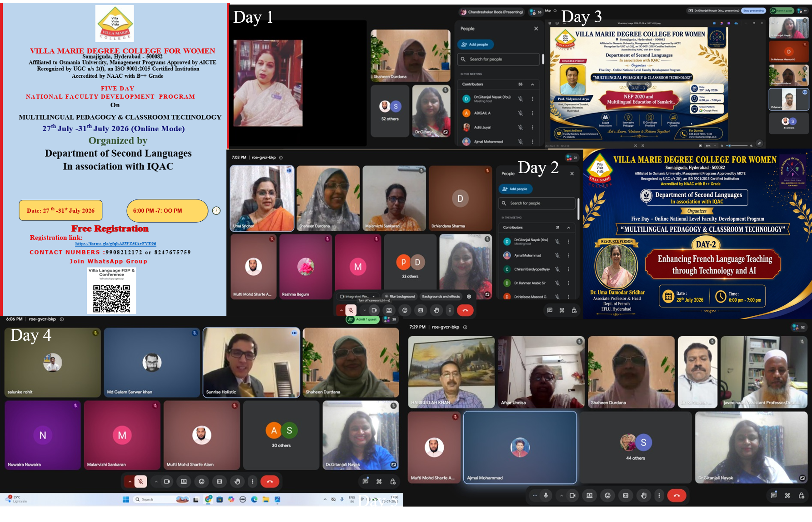
Task: Open activities in the 6:06 PM meeting
Action: [x=379, y=481]
